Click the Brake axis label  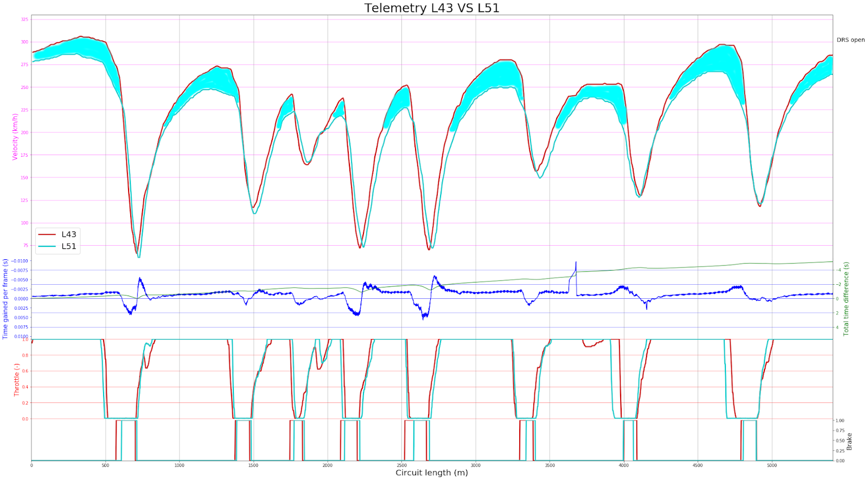pos(850,441)
